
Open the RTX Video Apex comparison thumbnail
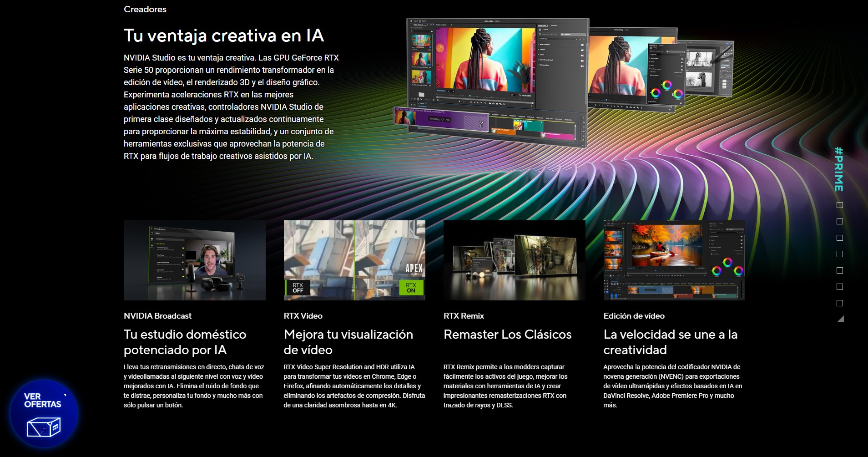pyautogui.click(x=354, y=260)
